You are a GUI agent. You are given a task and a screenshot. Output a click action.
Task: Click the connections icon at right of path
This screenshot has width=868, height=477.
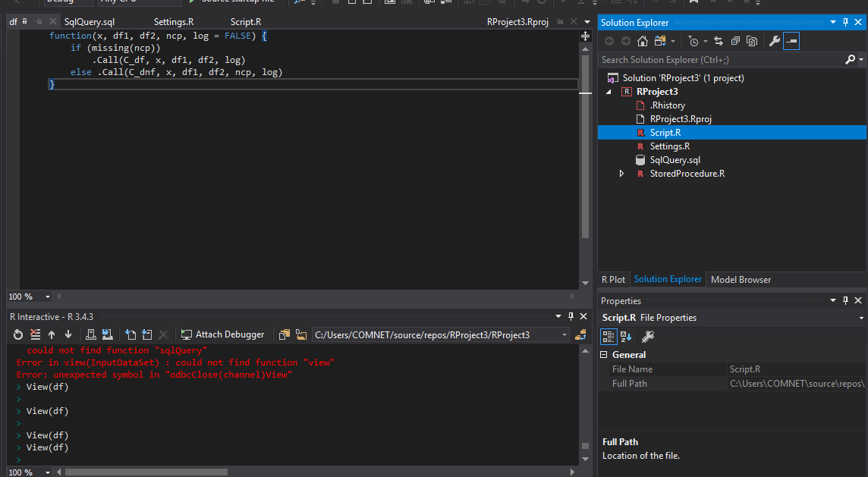point(580,334)
